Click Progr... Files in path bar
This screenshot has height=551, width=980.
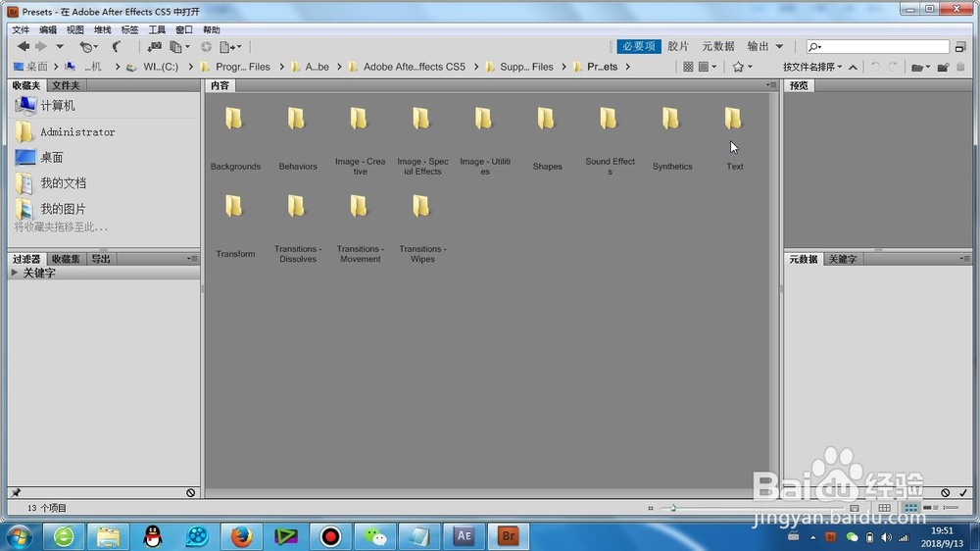[x=242, y=67]
